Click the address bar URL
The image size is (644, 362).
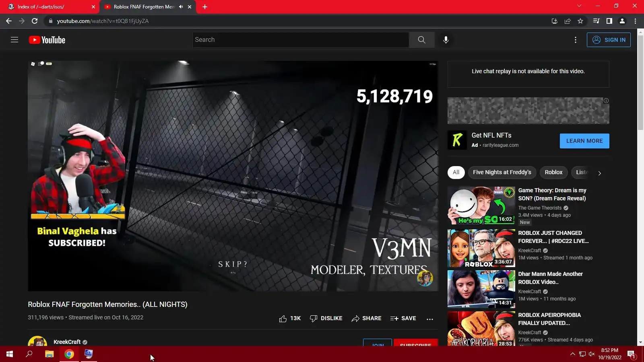click(x=103, y=21)
